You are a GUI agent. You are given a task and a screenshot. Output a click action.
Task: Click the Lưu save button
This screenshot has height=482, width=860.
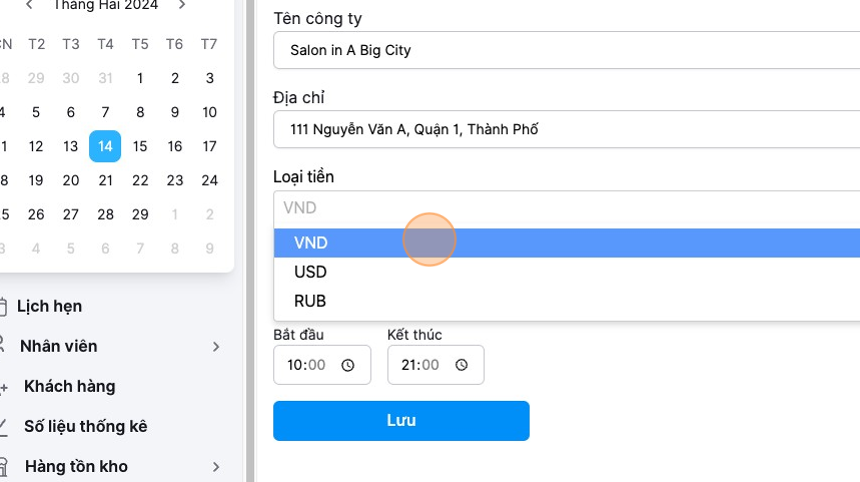pyautogui.click(x=401, y=421)
